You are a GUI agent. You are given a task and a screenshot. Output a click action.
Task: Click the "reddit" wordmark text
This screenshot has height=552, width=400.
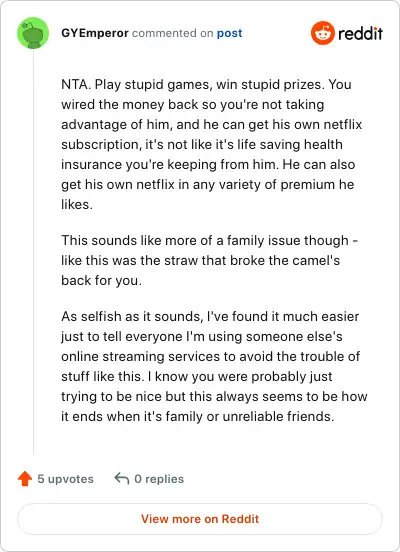tap(360, 33)
